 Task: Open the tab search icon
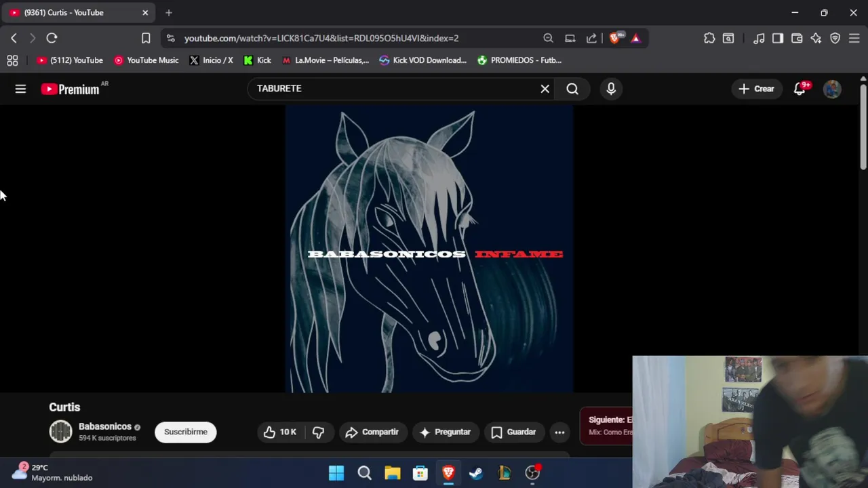[728, 38]
